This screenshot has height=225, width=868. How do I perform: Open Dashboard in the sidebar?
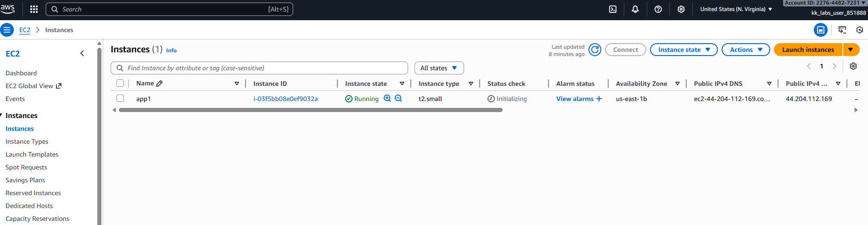tap(21, 73)
